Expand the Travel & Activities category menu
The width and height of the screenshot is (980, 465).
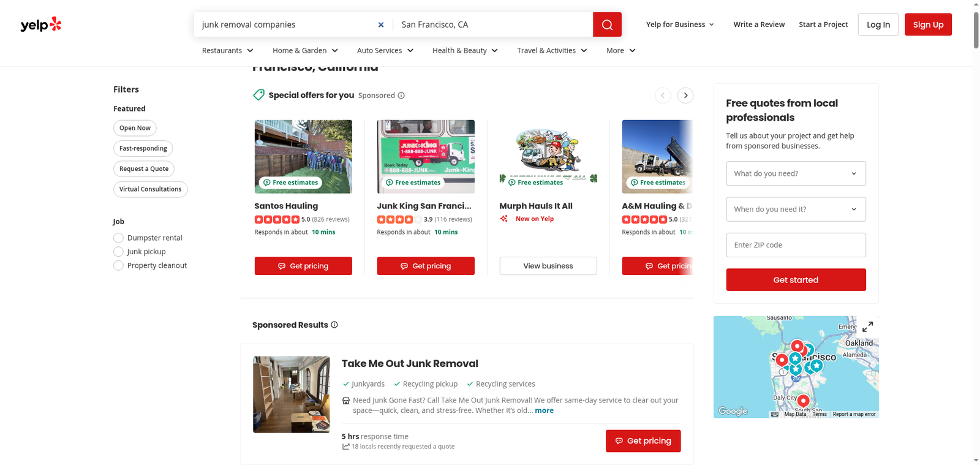pyautogui.click(x=552, y=50)
